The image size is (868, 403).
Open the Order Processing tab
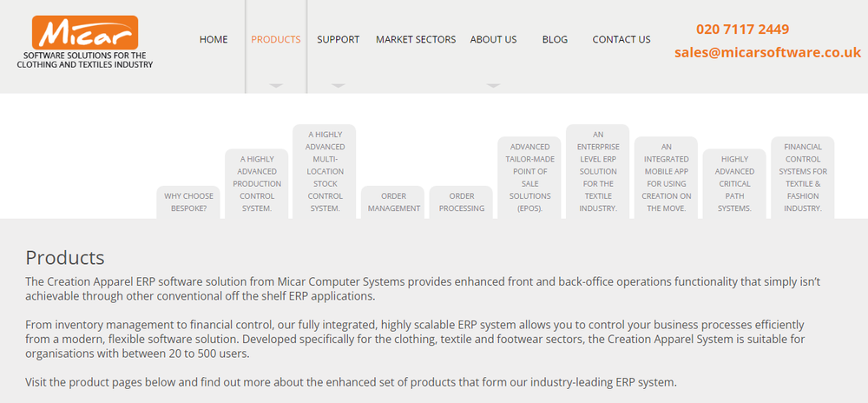click(x=461, y=202)
